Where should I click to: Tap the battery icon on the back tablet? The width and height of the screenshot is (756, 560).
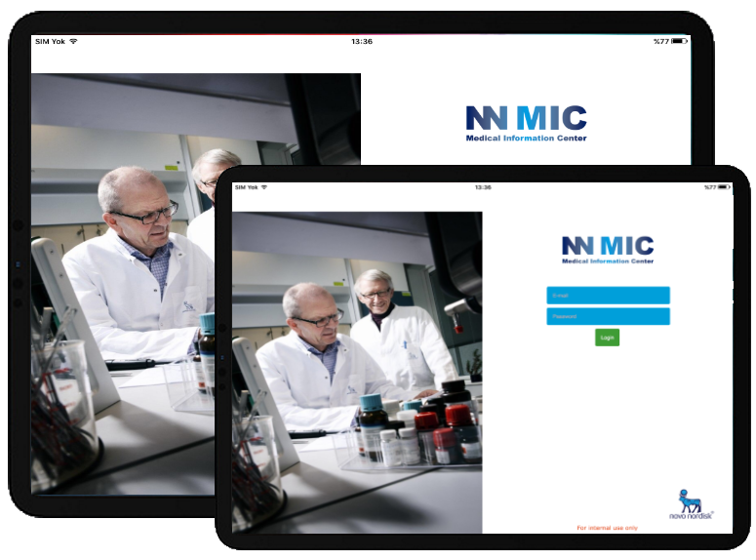[679, 41]
